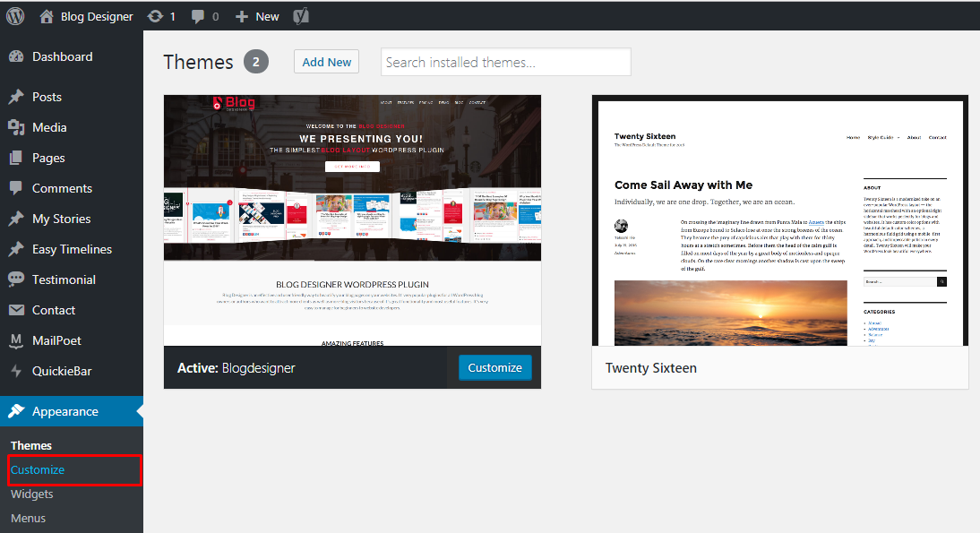Click the Twenty Sixteen theme screenshot
Screen dimensions: 980x533
coord(780,220)
